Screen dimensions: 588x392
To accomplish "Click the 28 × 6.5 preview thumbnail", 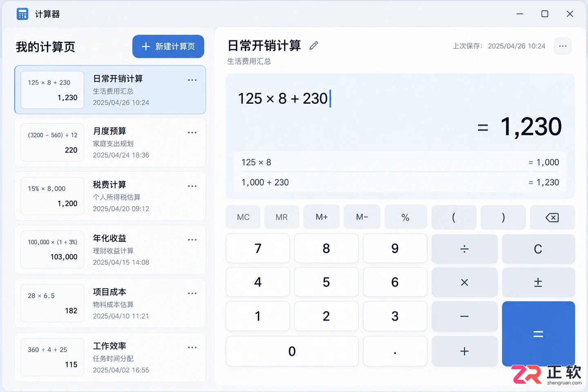I will pos(52,303).
